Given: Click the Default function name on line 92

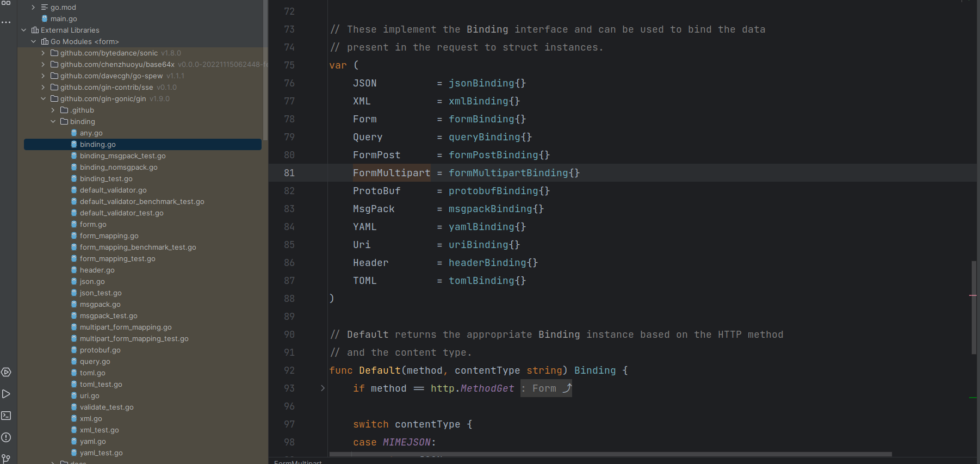Looking at the screenshot, I should click(380, 370).
